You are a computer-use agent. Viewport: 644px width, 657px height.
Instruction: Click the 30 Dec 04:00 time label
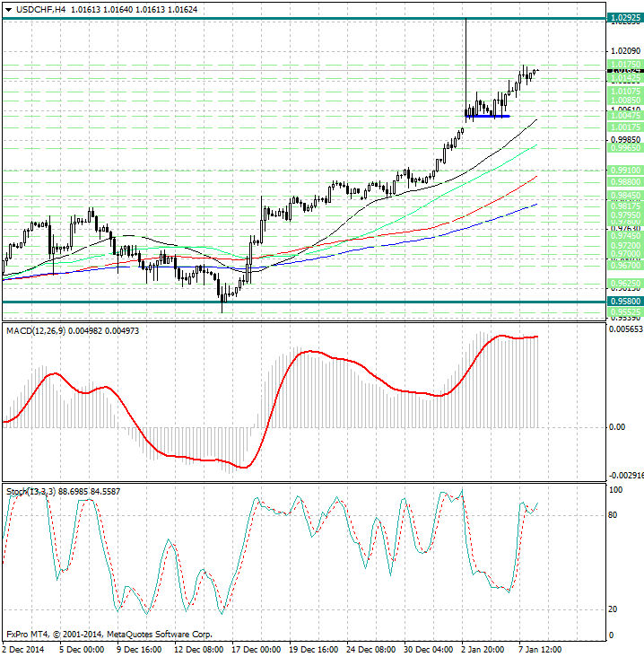(x=429, y=650)
